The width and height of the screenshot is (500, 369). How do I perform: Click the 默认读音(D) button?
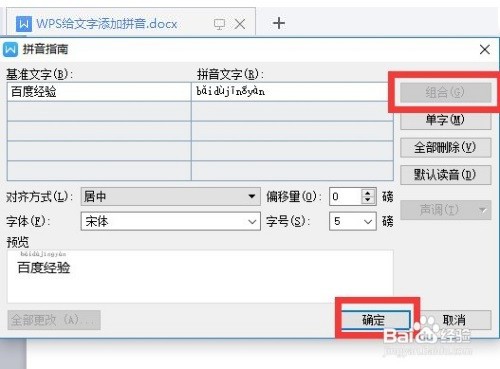pyautogui.click(x=445, y=175)
